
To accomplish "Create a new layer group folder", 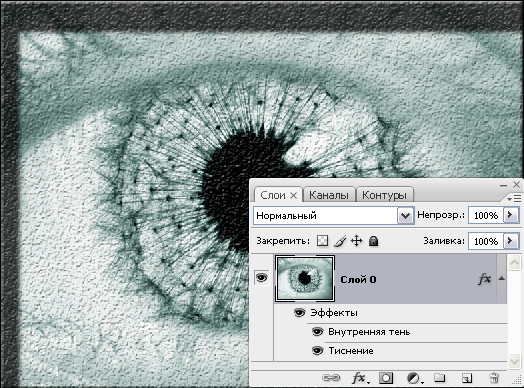I will pyautogui.click(x=439, y=378).
